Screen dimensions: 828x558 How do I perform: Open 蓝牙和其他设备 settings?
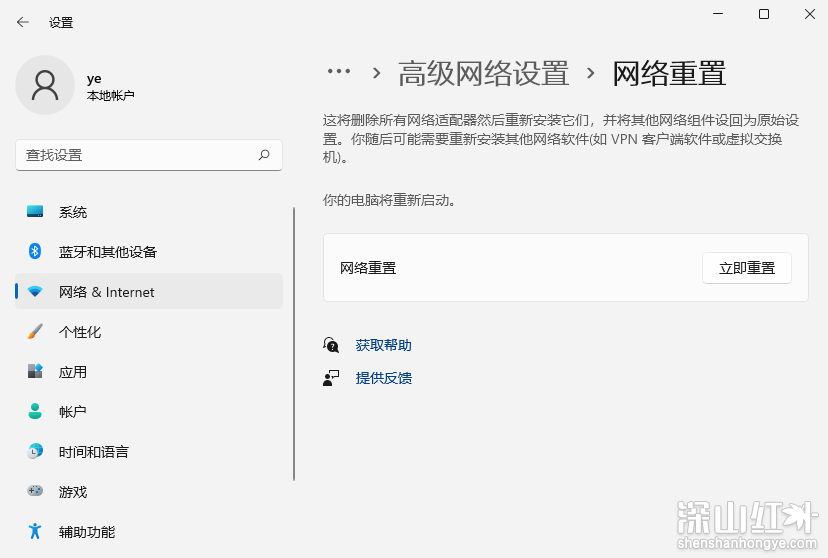149,252
